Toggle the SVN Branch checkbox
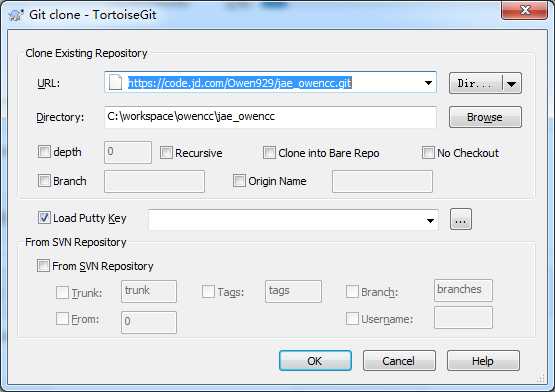Screen dimensions: 555x392 coord(352,292)
